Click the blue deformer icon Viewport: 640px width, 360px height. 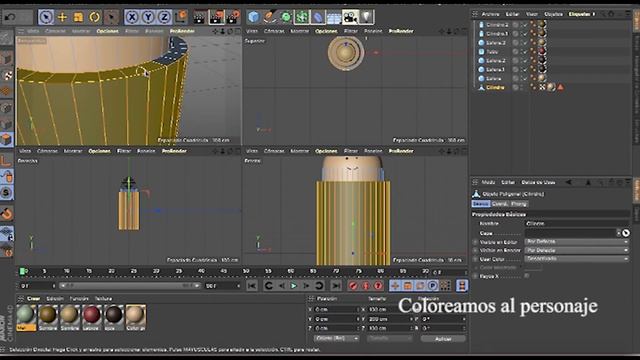(x=318, y=17)
